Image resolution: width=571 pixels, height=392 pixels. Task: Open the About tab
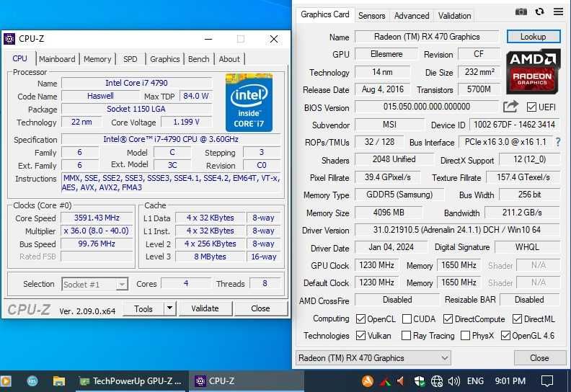click(229, 59)
